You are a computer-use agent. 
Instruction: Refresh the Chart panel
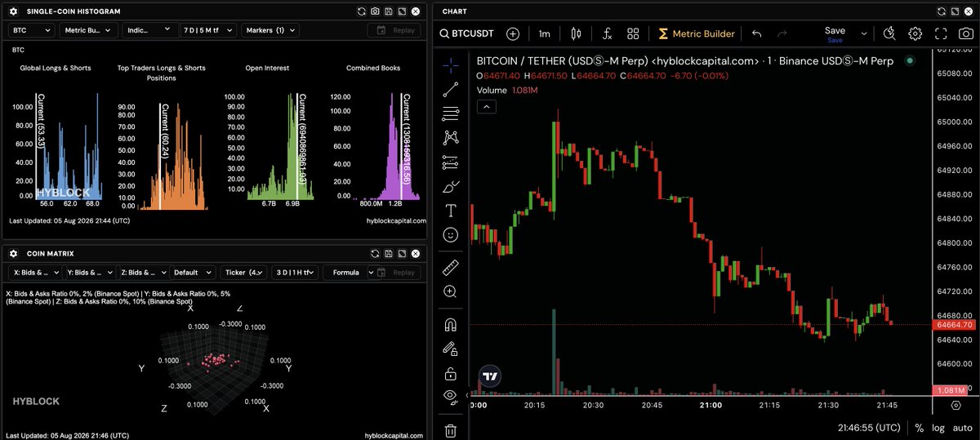942,11
